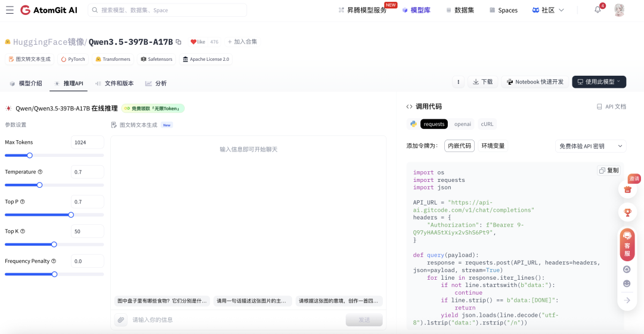Click Notebook 快速开发 button
Image resolution: width=644 pixels, height=334 pixels.
(x=535, y=82)
